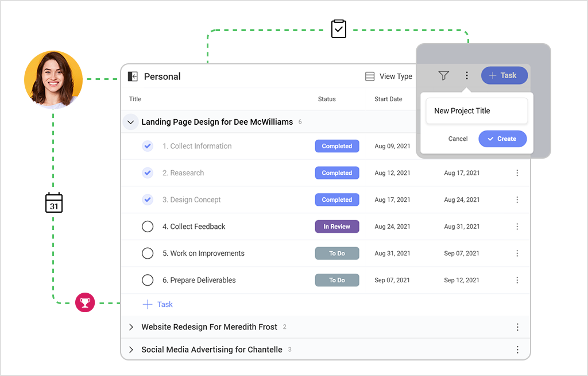Click the clipboard checkmark icon
The image size is (588, 376).
pyautogui.click(x=339, y=29)
